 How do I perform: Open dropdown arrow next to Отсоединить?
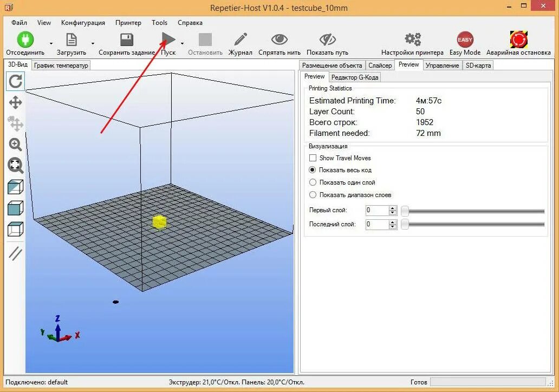pos(51,43)
